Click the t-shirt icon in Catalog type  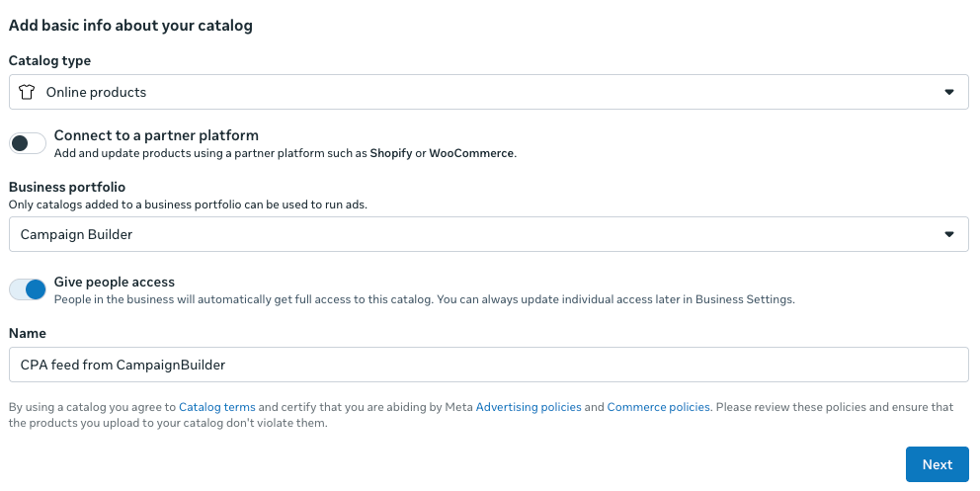28,92
